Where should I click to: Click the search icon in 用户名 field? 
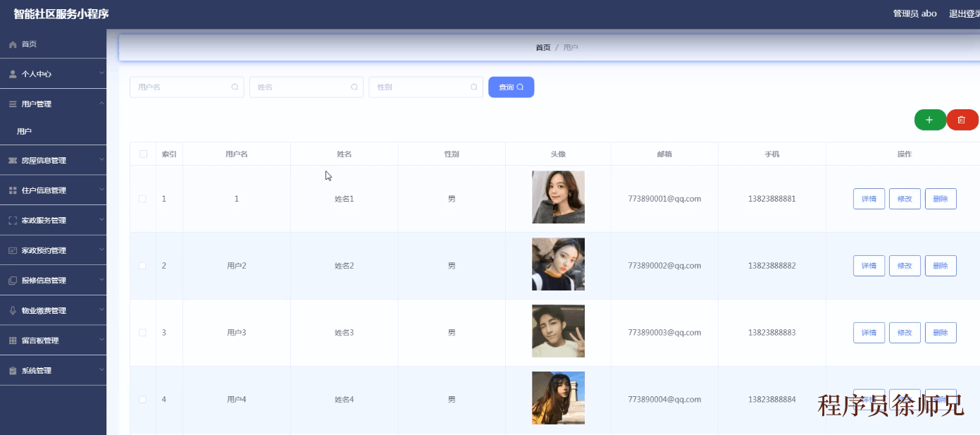(235, 87)
